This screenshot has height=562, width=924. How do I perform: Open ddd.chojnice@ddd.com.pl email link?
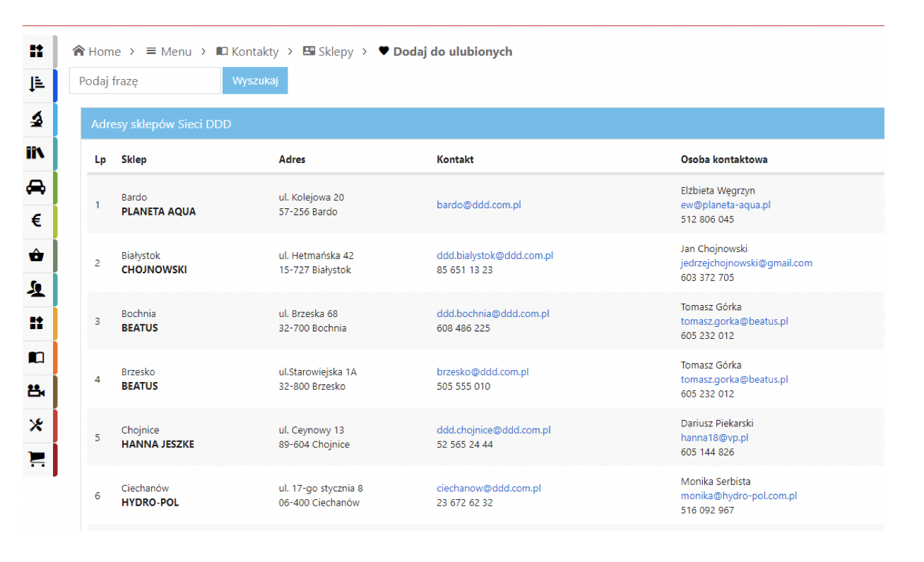coord(494,430)
